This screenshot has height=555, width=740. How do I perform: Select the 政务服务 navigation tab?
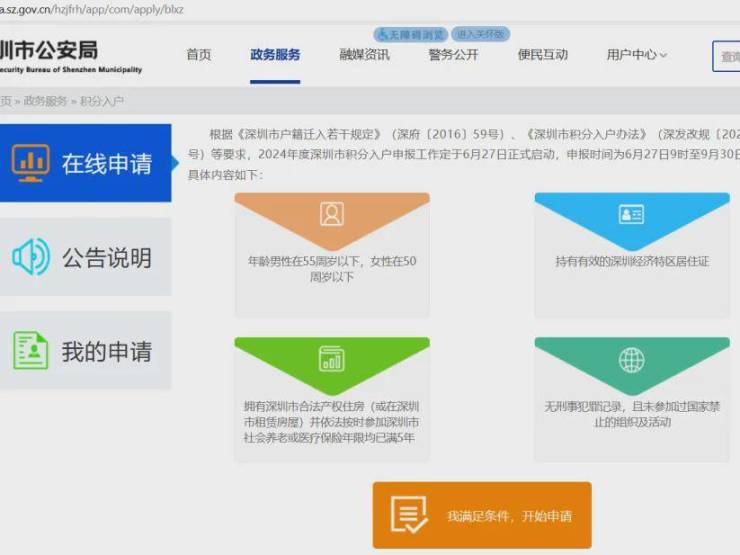coord(275,55)
